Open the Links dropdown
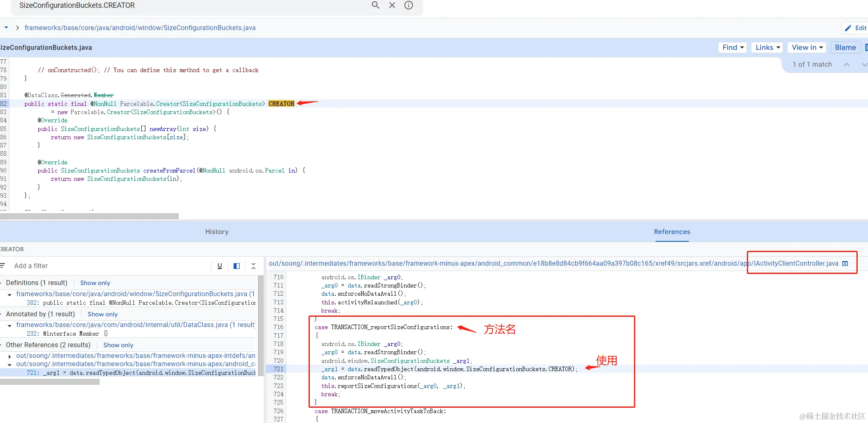The width and height of the screenshot is (868, 423). tap(767, 47)
